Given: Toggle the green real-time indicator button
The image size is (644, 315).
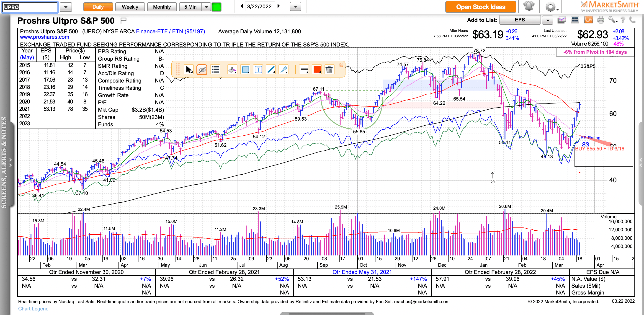Looking at the screenshot, I should coord(216,7).
